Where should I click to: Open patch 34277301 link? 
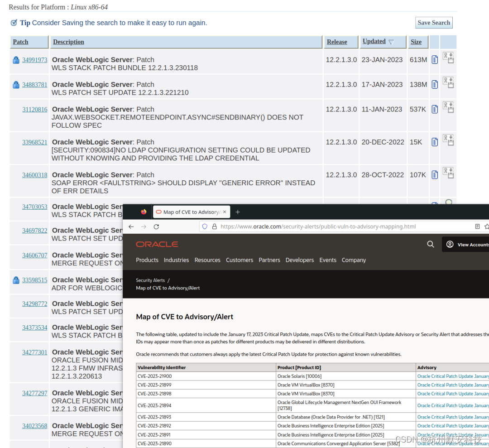(x=34, y=352)
